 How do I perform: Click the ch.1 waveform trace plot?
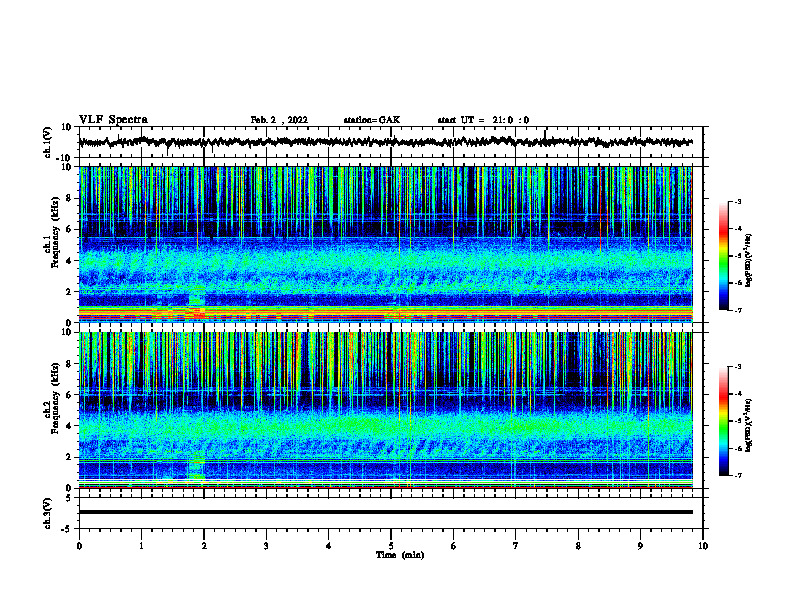coord(385,142)
